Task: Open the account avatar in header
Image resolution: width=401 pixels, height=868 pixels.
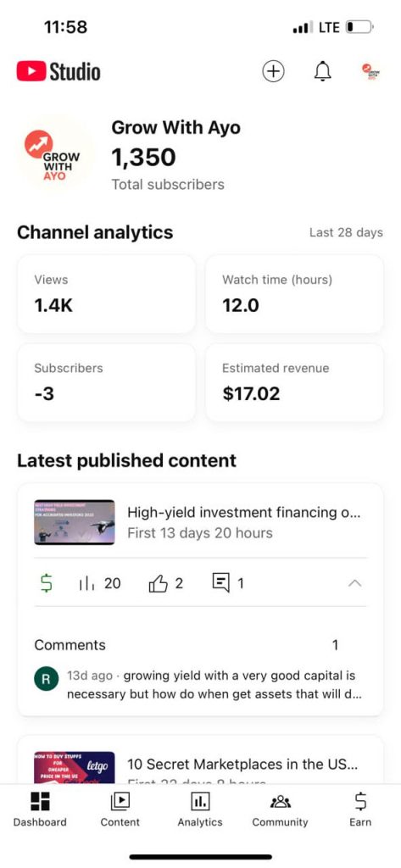Action: (371, 71)
